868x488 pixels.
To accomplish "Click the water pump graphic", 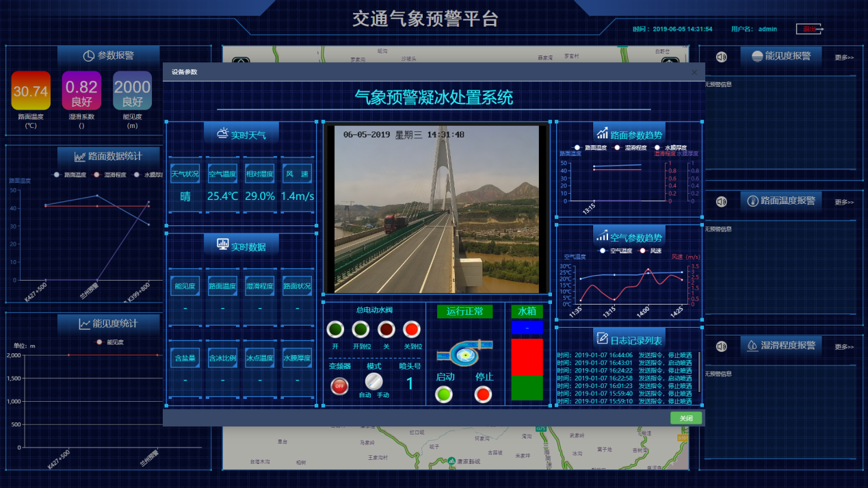I will click(464, 353).
